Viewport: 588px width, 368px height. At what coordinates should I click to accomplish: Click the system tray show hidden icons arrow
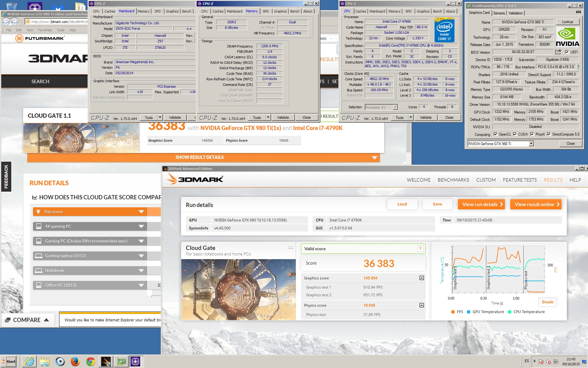click(534, 361)
